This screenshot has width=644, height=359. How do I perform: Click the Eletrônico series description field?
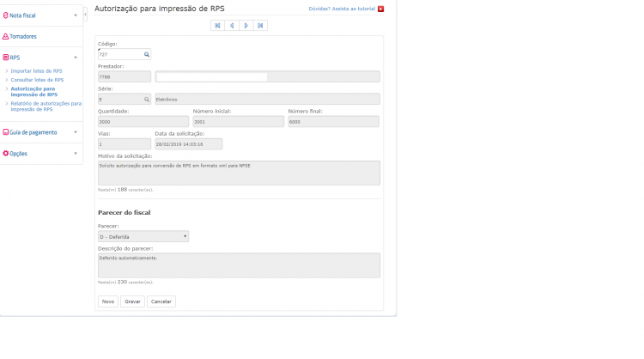pyautogui.click(x=267, y=100)
